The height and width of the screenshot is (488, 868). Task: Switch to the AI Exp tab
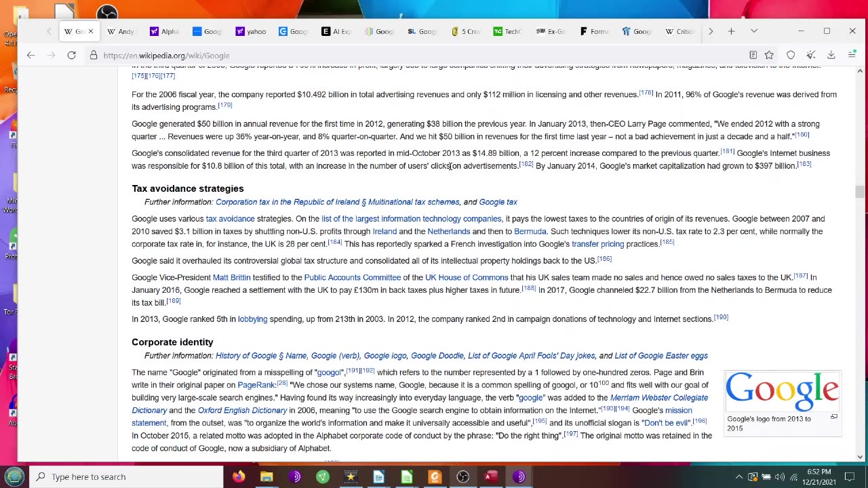(x=336, y=31)
